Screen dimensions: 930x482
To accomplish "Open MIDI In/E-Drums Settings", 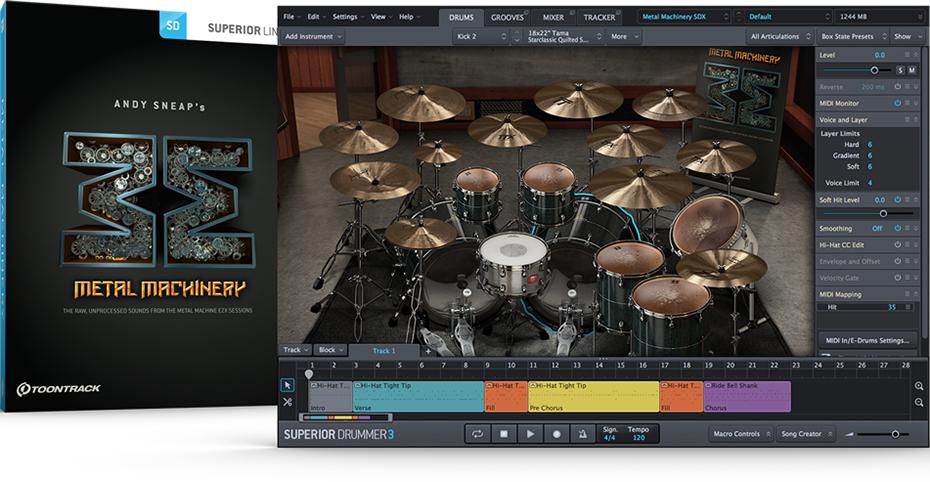I will point(867,340).
